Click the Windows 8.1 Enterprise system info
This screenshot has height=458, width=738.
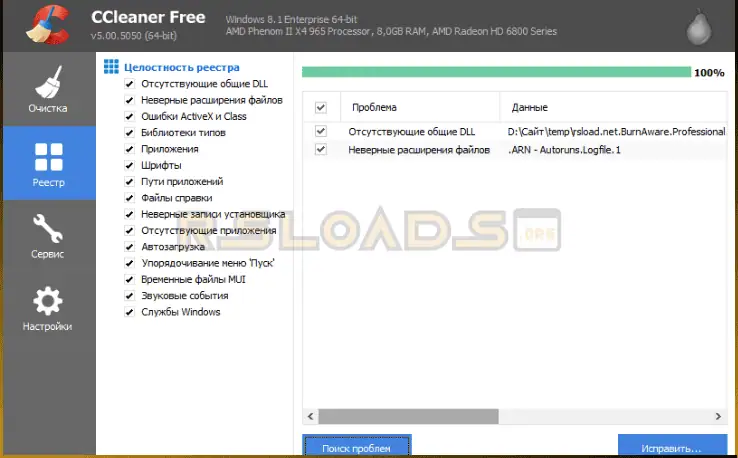291,19
